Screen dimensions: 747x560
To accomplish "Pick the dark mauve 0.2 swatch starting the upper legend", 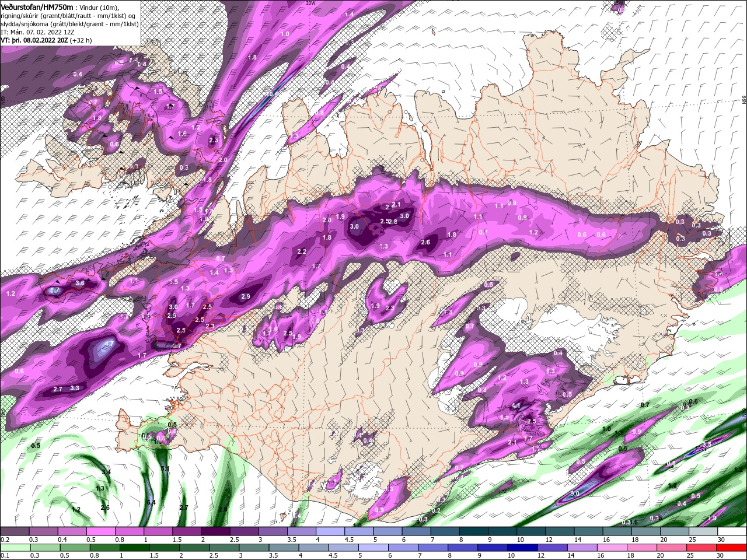I will tap(14, 531).
